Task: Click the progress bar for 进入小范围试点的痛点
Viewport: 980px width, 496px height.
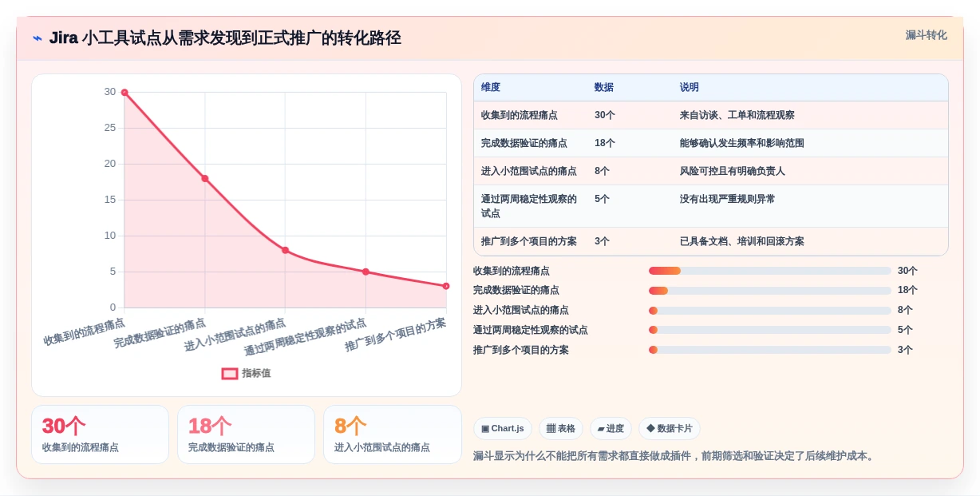Action: (x=770, y=310)
